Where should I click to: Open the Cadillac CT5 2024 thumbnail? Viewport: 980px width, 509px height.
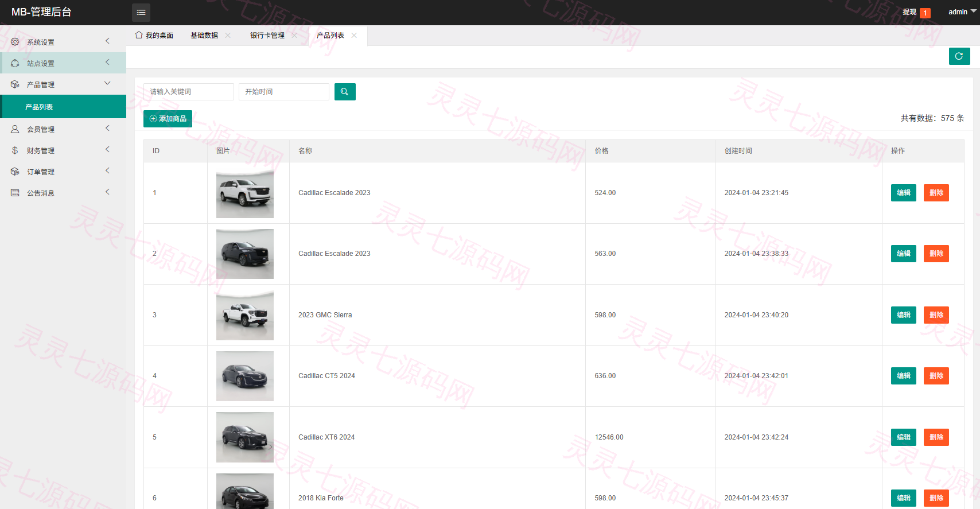[x=245, y=376]
